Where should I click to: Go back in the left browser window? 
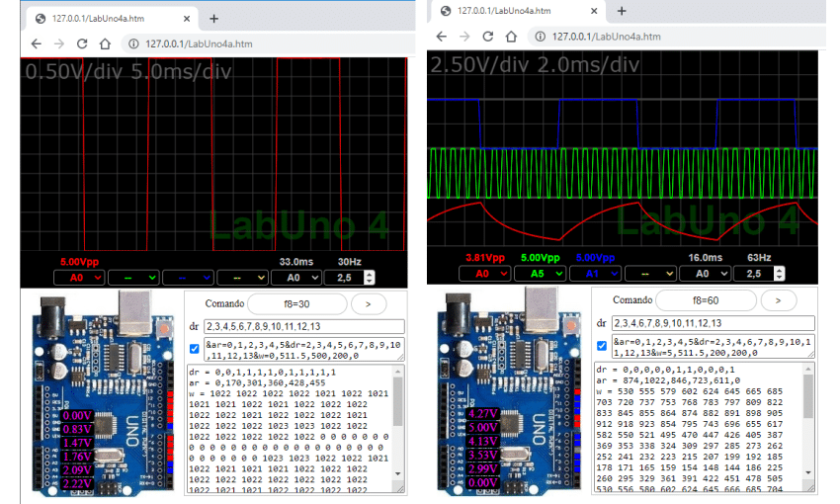pyautogui.click(x=36, y=43)
